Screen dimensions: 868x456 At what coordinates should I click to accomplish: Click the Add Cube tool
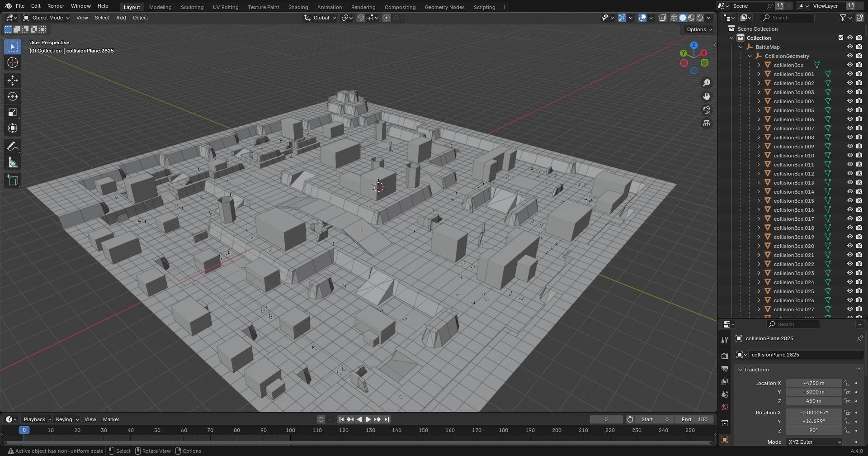point(13,180)
